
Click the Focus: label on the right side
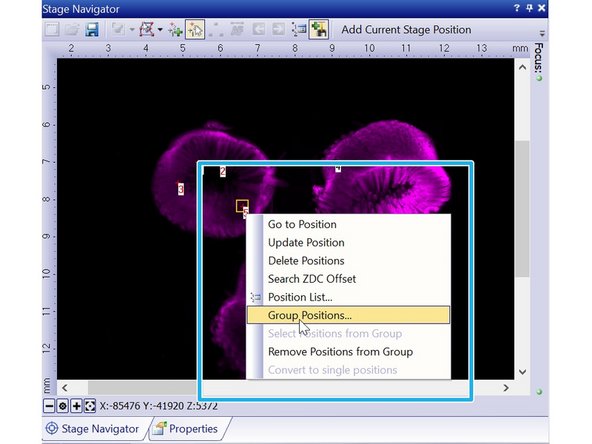click(539, 58)
